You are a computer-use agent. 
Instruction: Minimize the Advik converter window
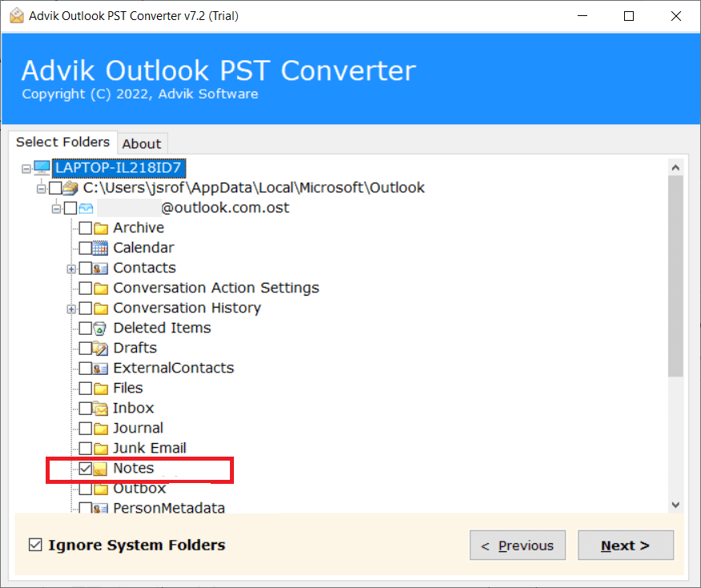(582, 16)
